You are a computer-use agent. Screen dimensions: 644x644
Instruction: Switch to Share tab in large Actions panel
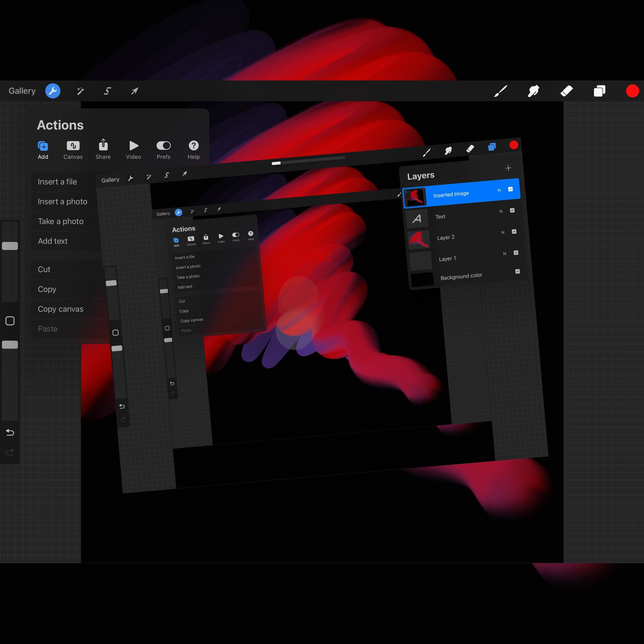103,150
